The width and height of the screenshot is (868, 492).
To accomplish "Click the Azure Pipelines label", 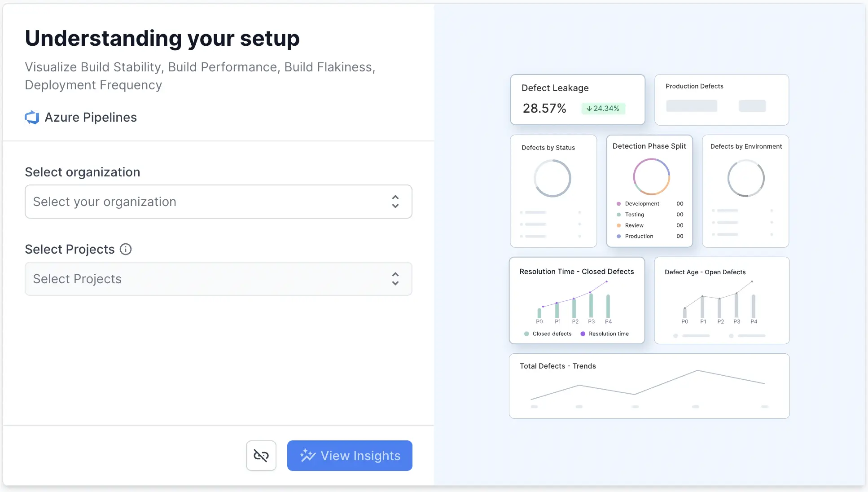I will [91, 118].
